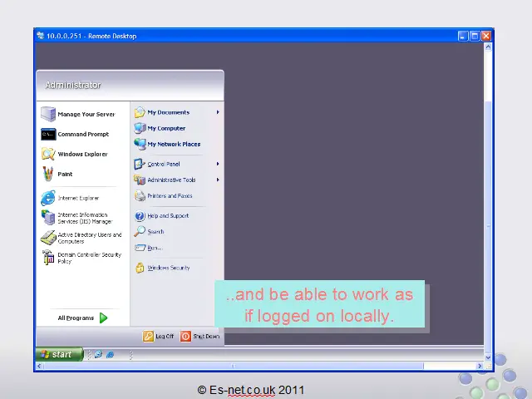Click Log Off button label
This screenshot has width=532, height=399.
coord(165,336)
